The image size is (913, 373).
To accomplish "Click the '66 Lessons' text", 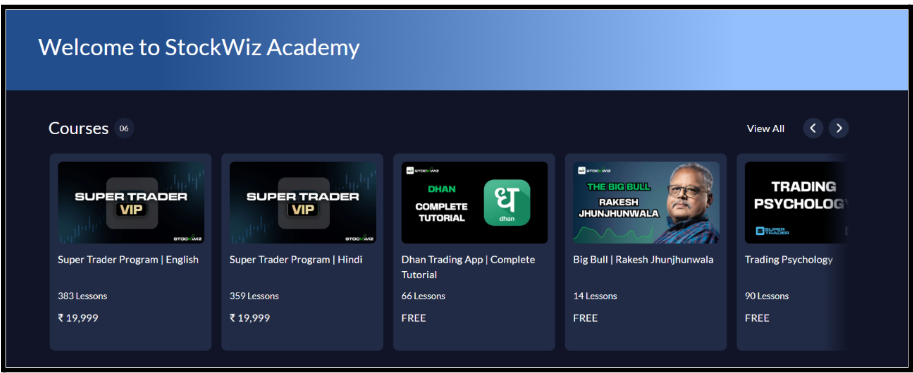I will pos(423,296).
